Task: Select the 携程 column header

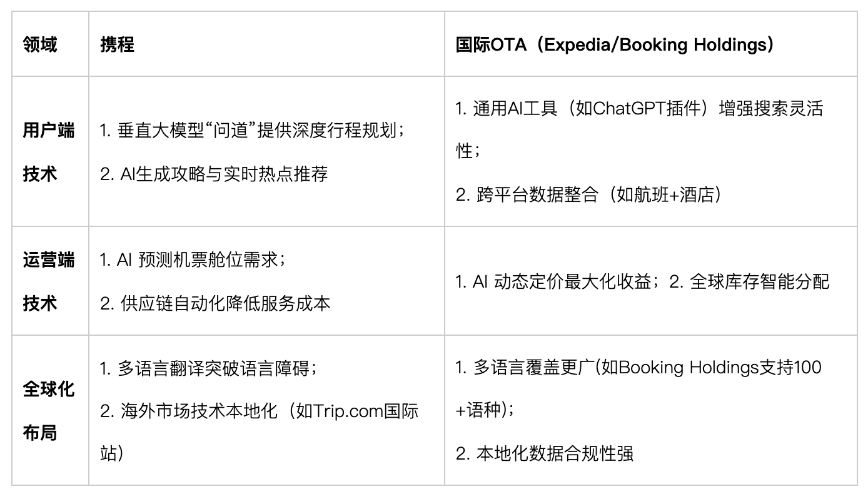Action: (117, 45)
